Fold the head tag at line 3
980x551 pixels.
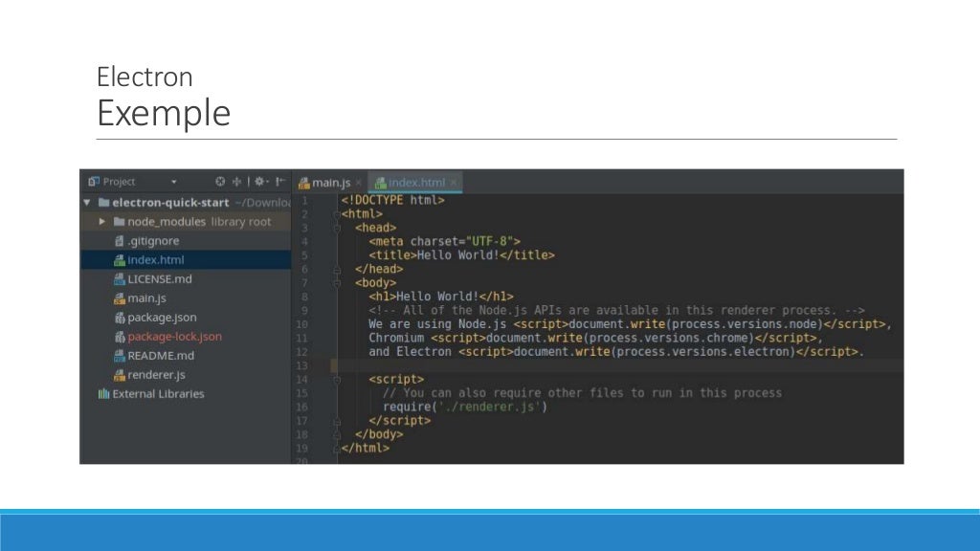tap(337, 228)
